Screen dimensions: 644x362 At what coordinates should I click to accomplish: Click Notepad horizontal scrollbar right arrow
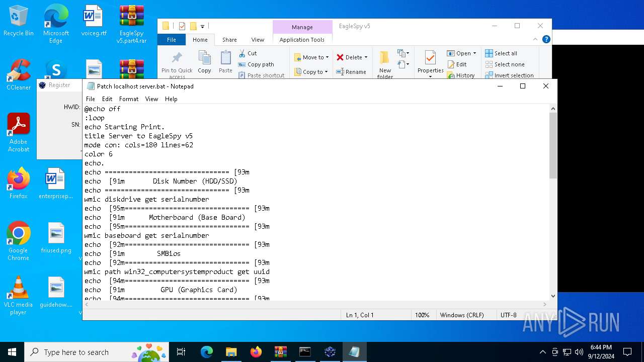[545, 304]
